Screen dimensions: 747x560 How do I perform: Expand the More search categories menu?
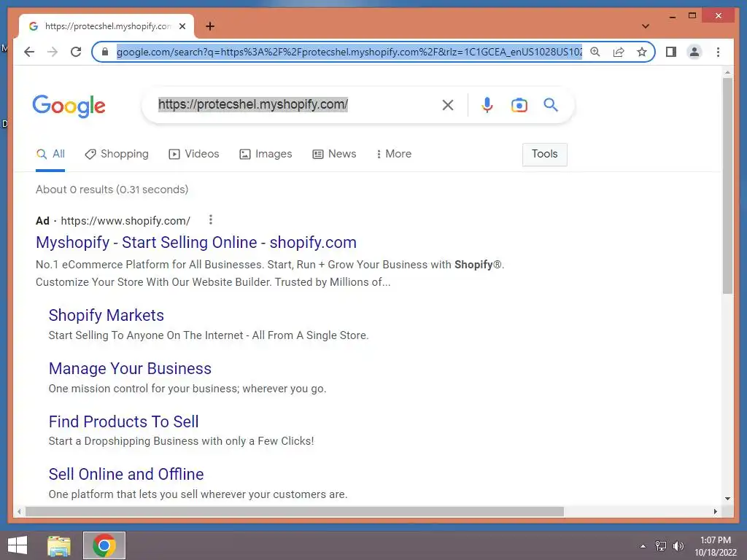tap(393, 155)
